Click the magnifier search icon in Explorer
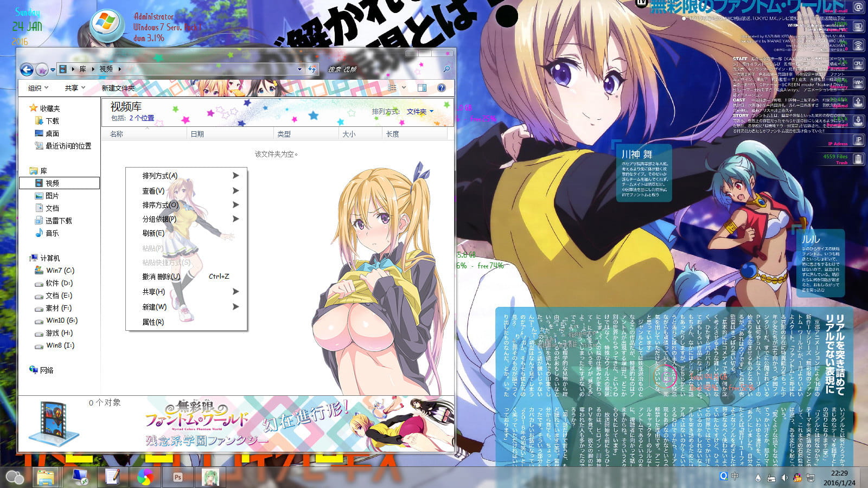Screen dimensions: 868x488 tap(446, 69)
